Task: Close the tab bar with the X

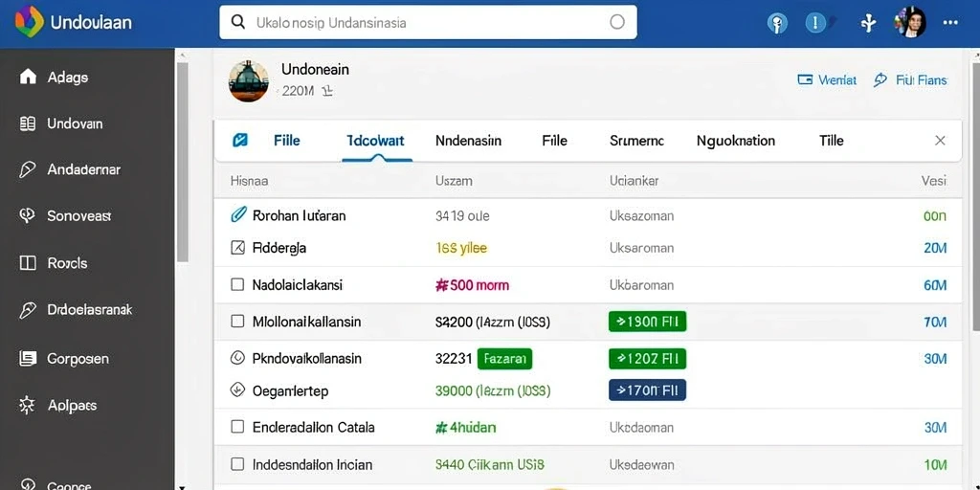Action: tap(940, 141)
